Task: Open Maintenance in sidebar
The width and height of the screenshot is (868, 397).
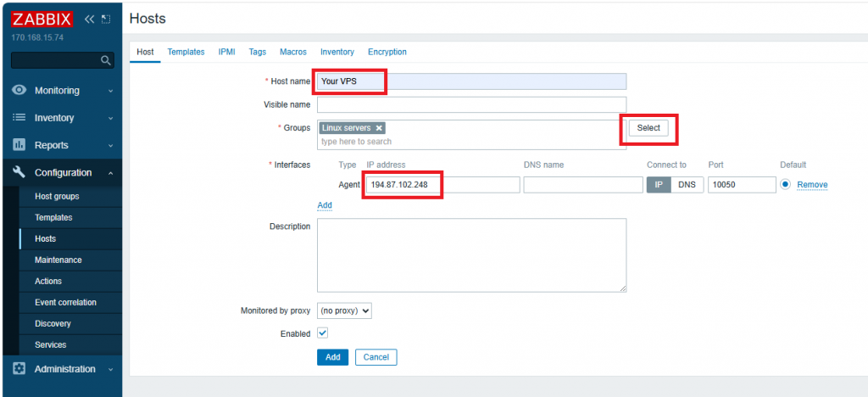Action: coord(70,260)
